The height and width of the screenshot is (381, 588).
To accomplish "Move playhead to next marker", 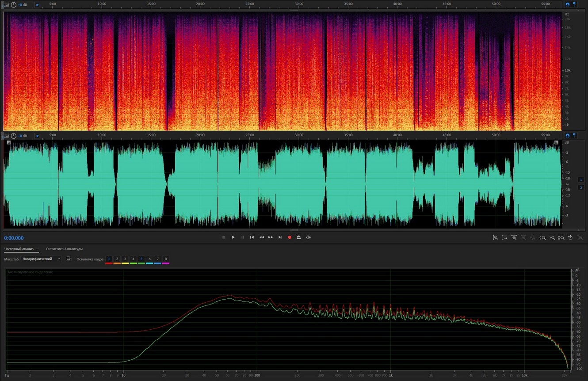I will click(280, 237).
